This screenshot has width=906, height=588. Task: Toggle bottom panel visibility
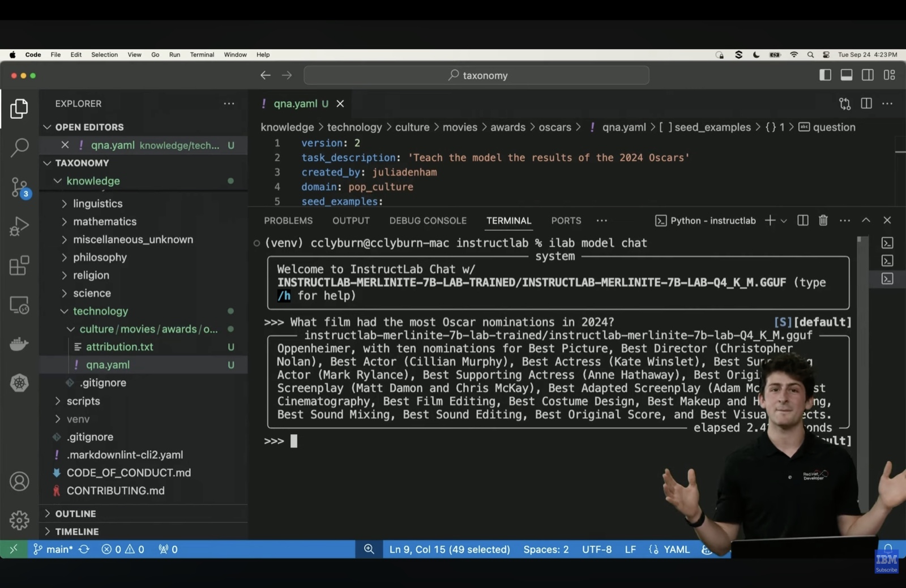click(847, 75)
